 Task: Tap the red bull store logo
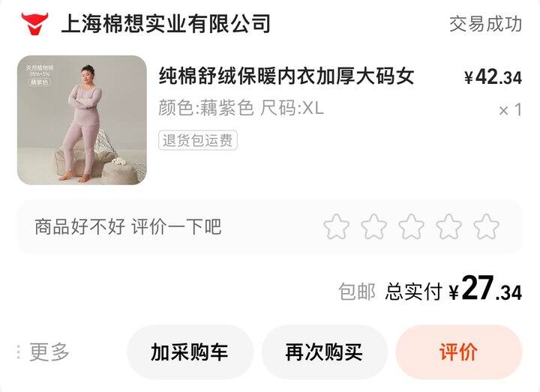click(34, 24)
